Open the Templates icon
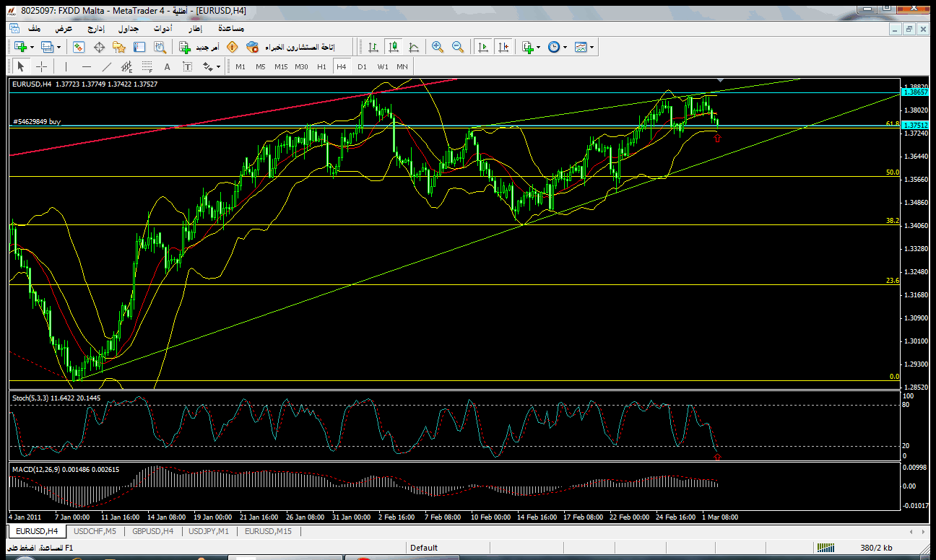Screen dimensions: 936x560 click(581, 47)
